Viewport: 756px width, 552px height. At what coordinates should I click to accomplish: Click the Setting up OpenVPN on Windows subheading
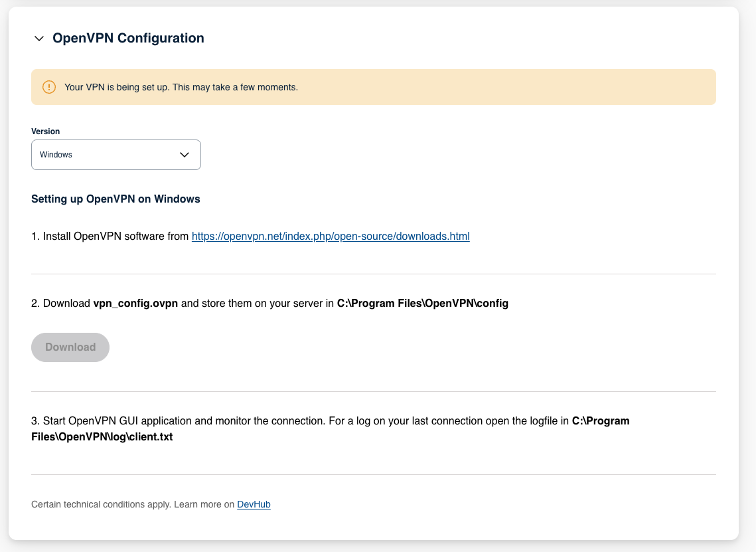pos(115,199)
